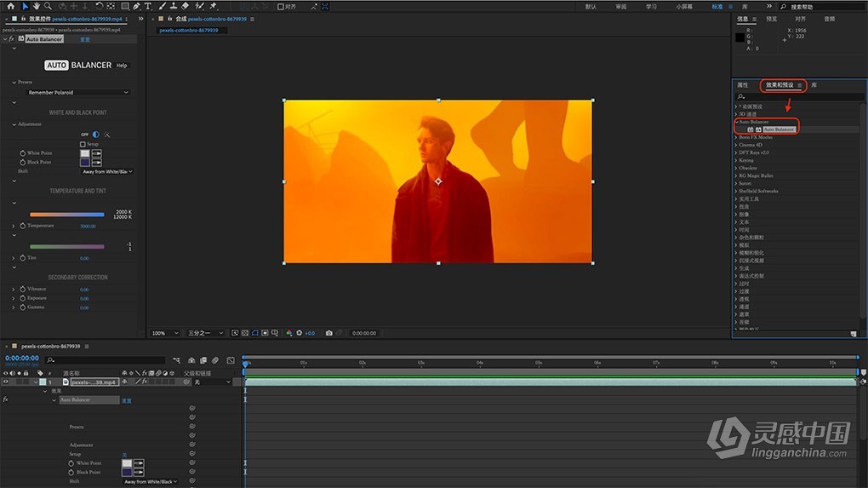
Task: Click the Auto Balancer Help link
Action: (122, 66)
